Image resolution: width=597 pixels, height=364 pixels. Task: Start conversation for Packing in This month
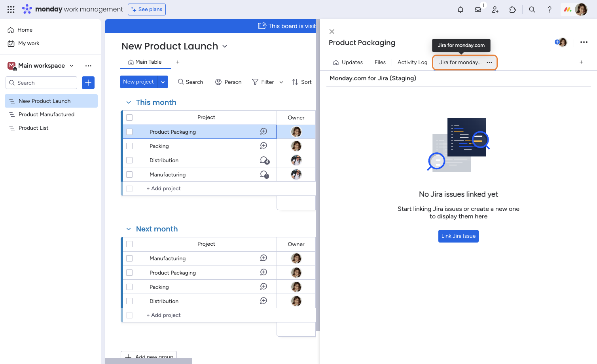263,146
